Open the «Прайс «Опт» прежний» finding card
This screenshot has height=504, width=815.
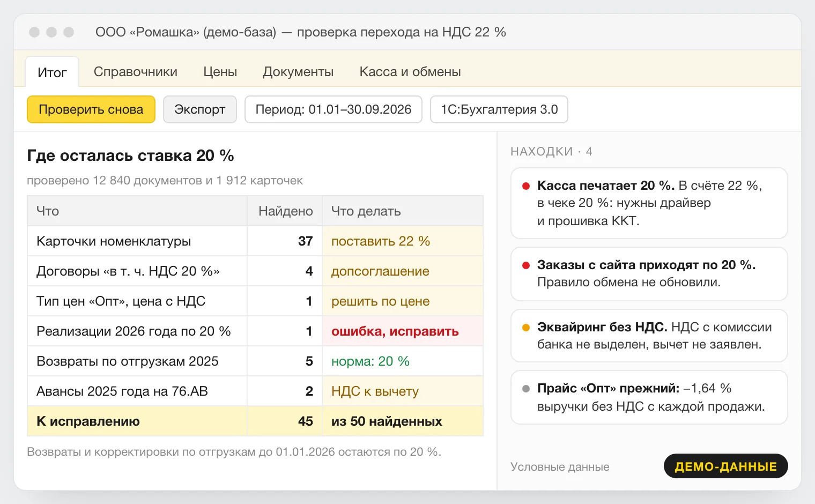point(649,397)
